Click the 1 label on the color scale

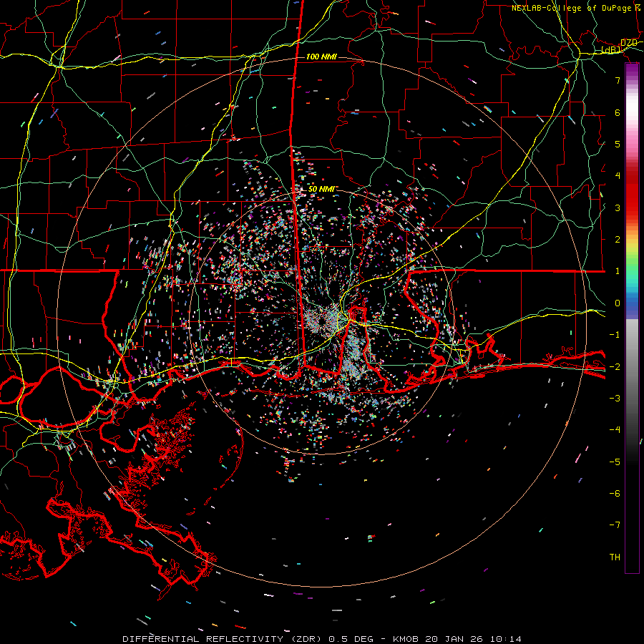[x=618, y=271]
